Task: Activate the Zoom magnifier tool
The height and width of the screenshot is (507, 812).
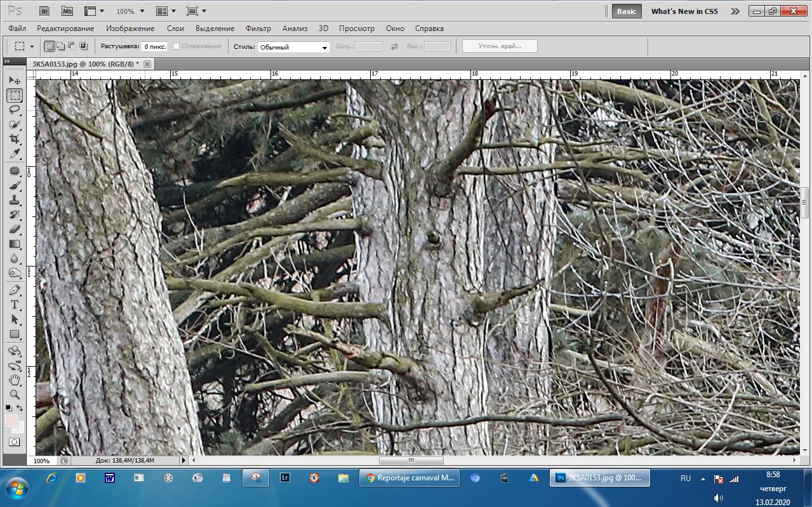Action: click(15, 394)
